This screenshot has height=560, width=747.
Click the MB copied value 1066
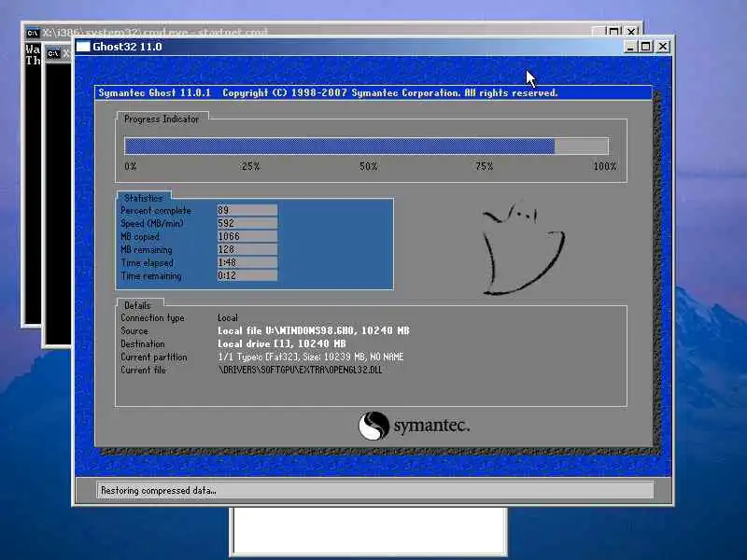[247, 236]
